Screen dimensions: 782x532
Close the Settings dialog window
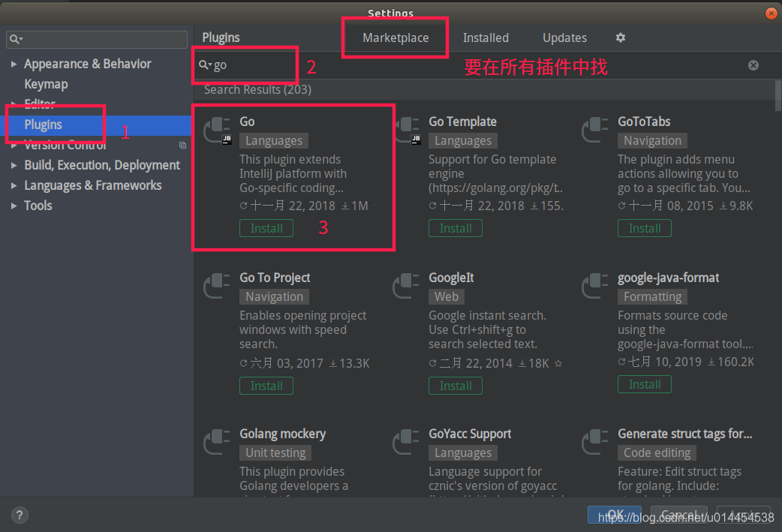(x=771, y=13)
